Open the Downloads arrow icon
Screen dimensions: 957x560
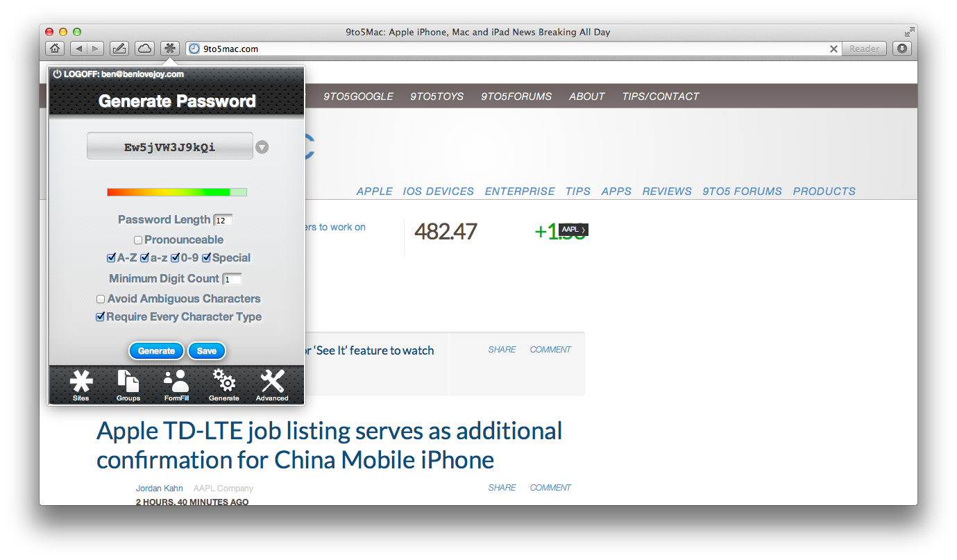(x=901, y=49)
